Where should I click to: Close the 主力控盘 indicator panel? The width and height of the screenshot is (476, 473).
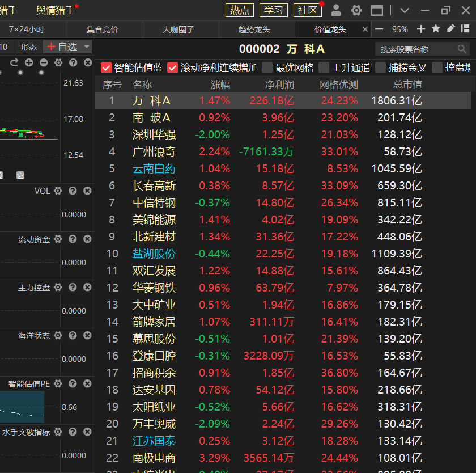click(87, 288)
